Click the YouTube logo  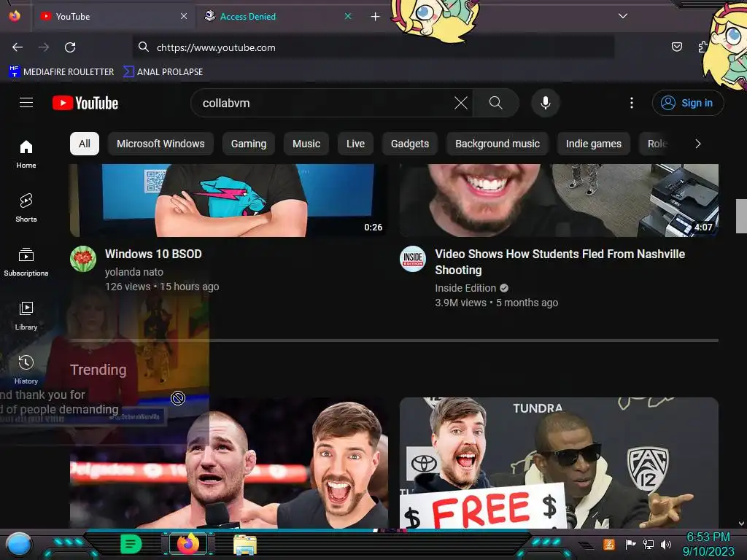click(x=85, y=103)
